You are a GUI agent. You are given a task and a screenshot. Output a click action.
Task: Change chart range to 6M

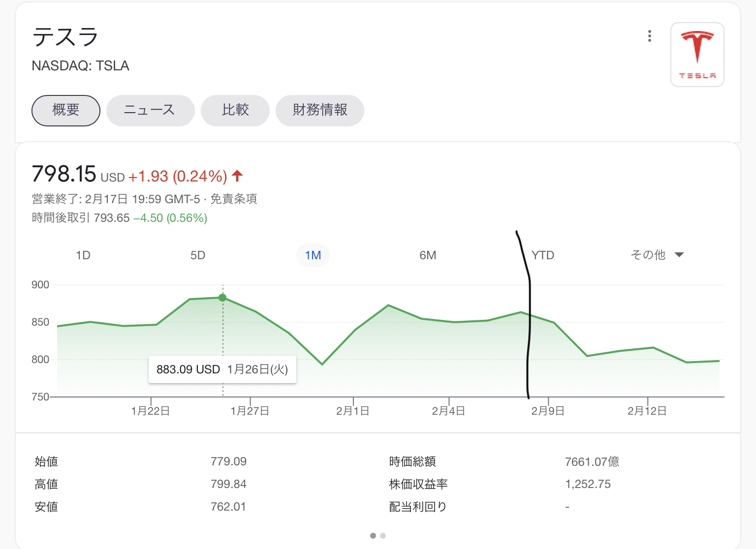point(428,255)
